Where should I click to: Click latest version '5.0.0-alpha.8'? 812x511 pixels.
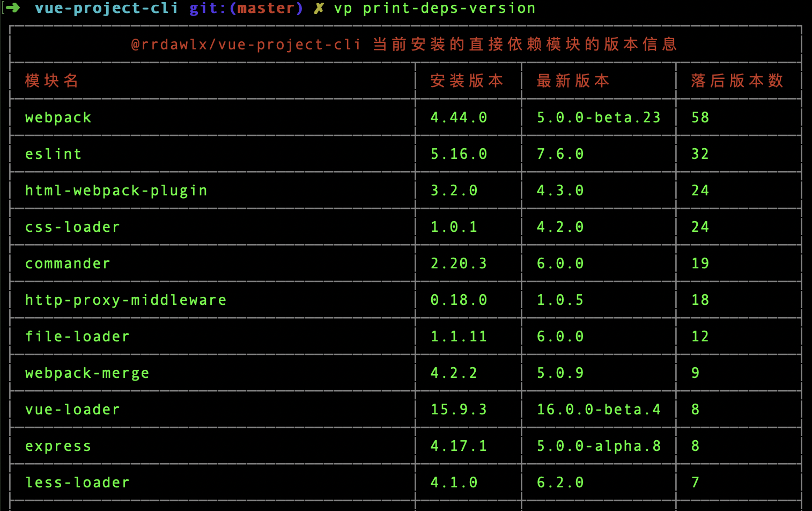click(599, 446)
